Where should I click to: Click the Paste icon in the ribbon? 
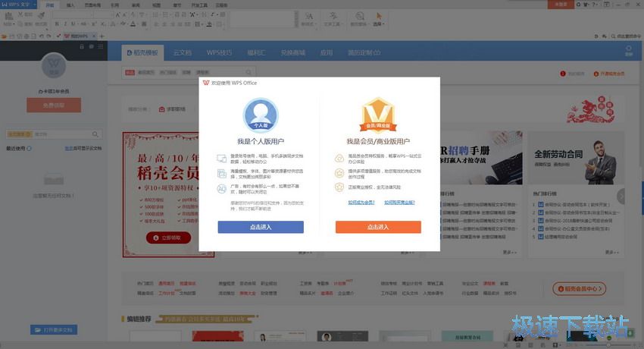[8, 16]
